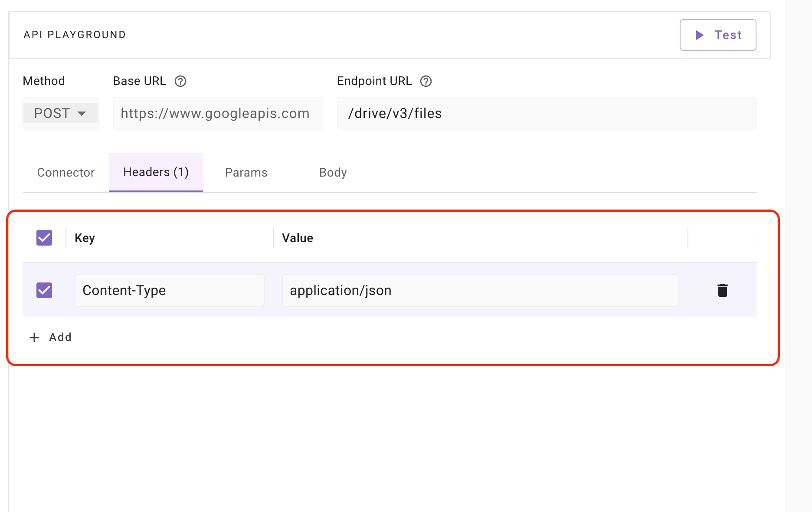Click the Key column header
This screenshot has height=512, width=812.
tap(85, 238)
